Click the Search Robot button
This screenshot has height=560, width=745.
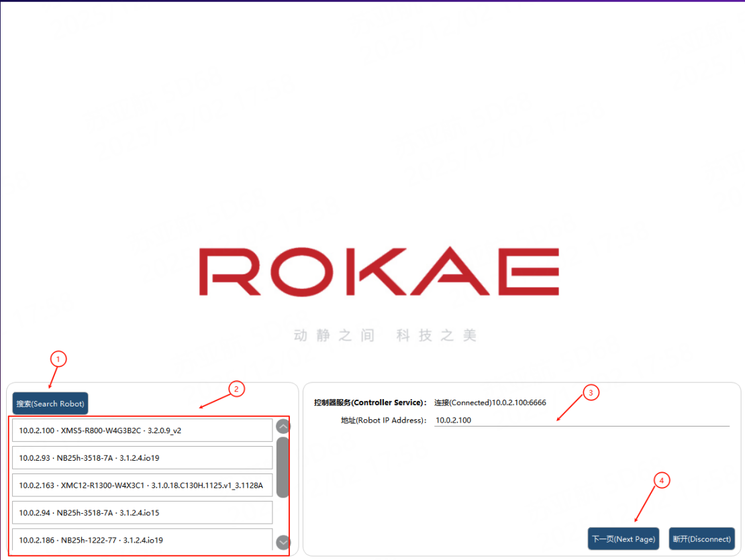(50, 403)
